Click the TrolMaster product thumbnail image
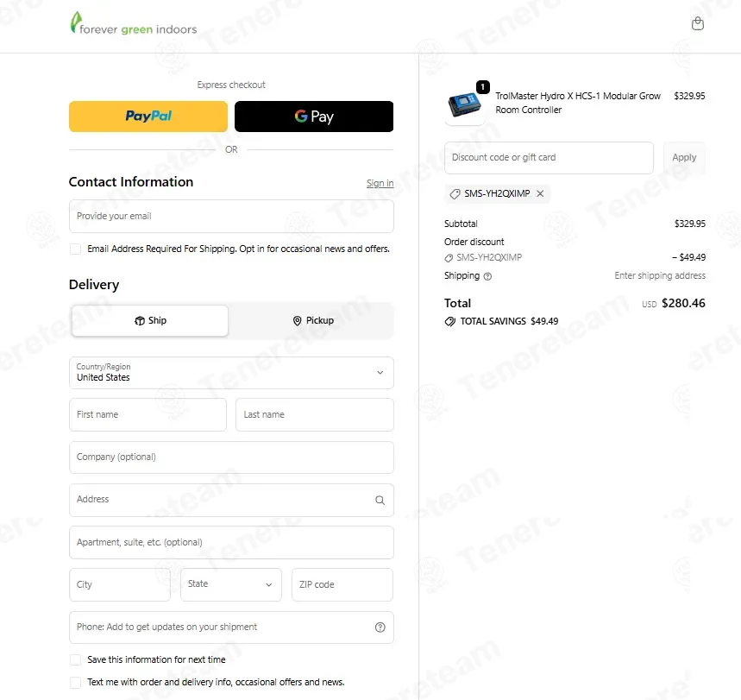 (x=465, y=104)
